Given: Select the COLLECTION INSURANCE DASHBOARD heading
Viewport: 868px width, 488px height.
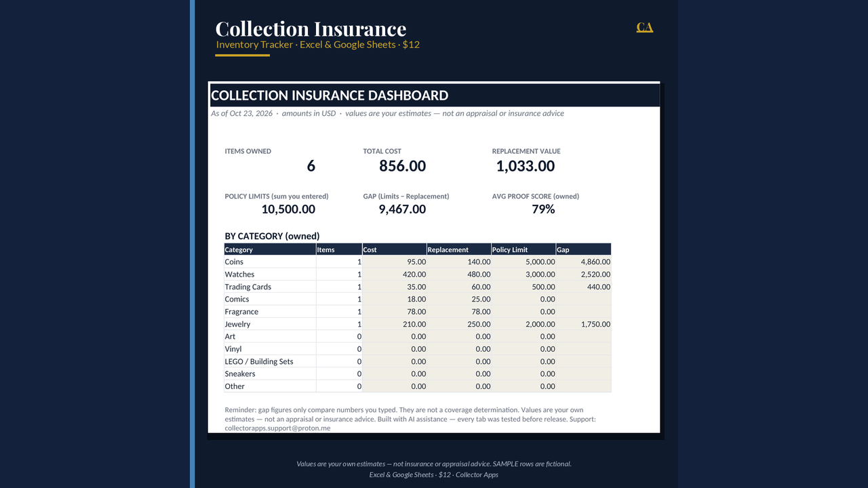Looking at the screenshot, I should [x=330, y=96].
